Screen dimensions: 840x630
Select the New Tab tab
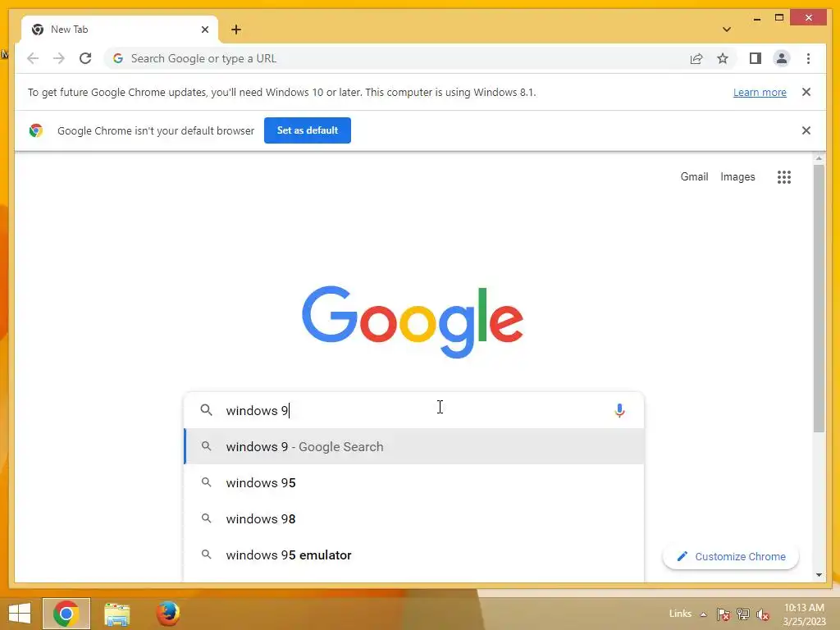click(x=120, y=30)
